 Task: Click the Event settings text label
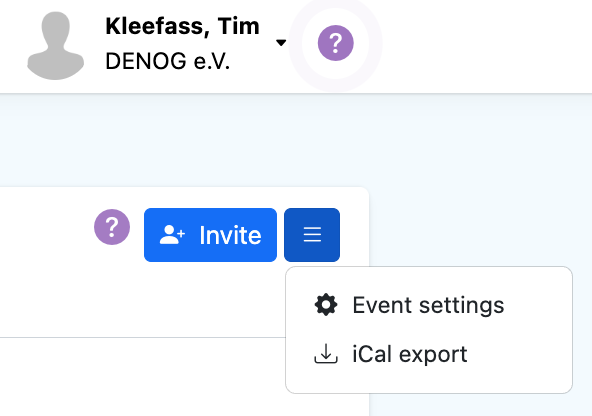tap(428, 305)
